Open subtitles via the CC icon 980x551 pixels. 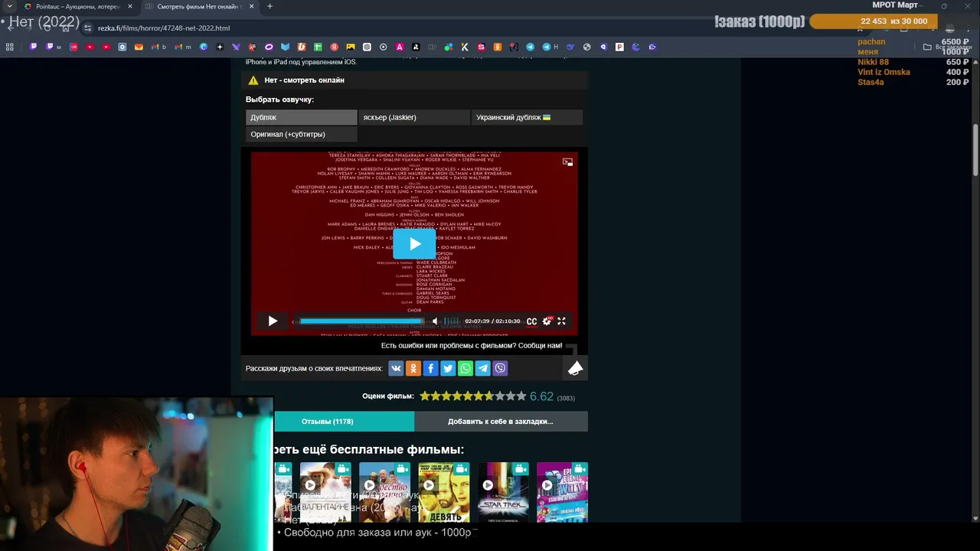pos(531,321)
